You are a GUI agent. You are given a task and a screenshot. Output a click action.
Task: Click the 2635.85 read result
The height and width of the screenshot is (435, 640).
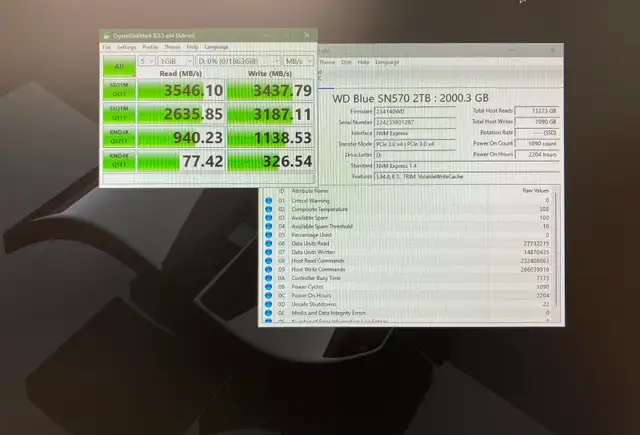pyautogui.click(x=181, y=114)
